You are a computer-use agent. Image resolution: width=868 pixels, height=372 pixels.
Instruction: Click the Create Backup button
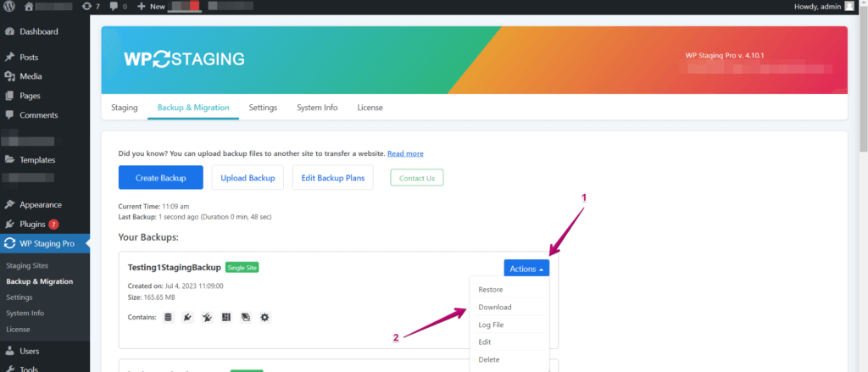click(x=160, y=178)
